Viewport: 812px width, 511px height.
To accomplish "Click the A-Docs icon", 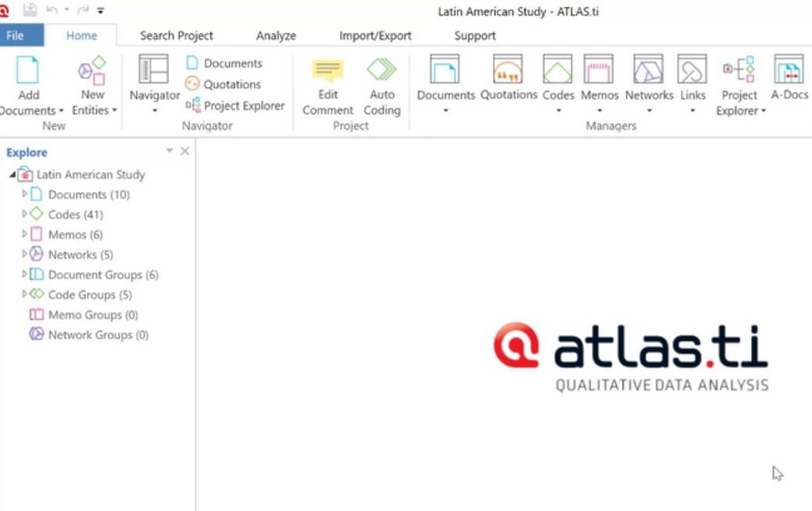I will [789, 69].
